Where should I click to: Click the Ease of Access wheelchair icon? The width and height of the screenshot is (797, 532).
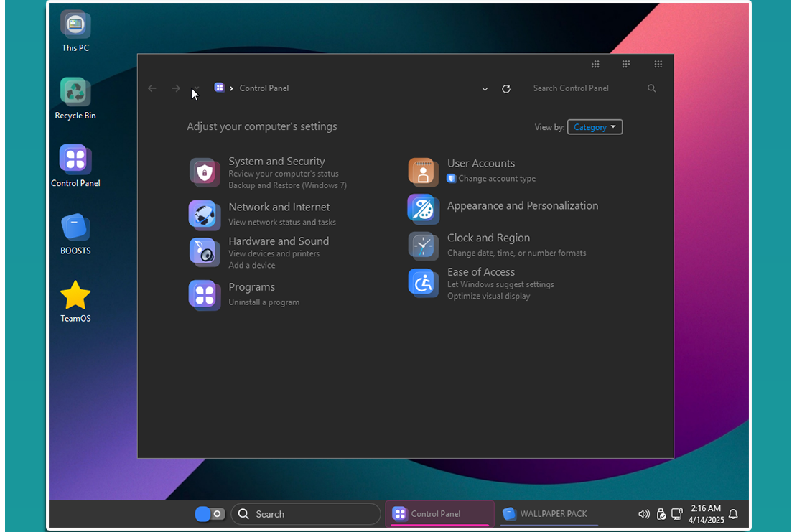(x=422, y=283)
